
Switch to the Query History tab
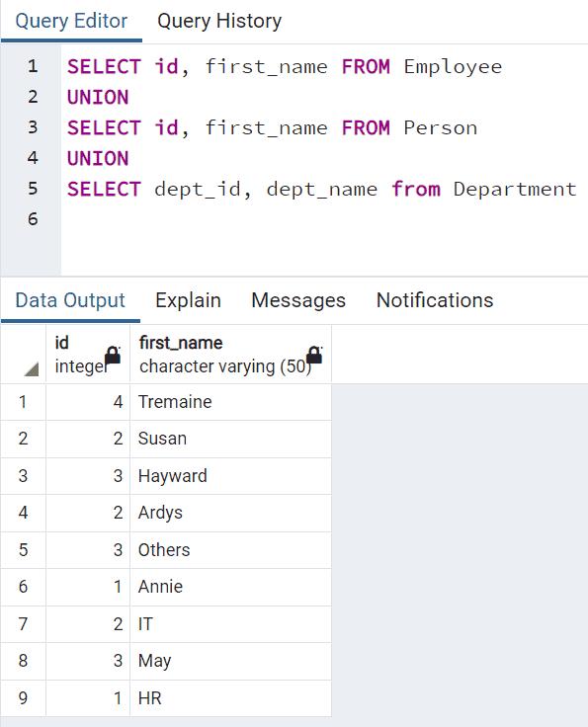[219, 22]
